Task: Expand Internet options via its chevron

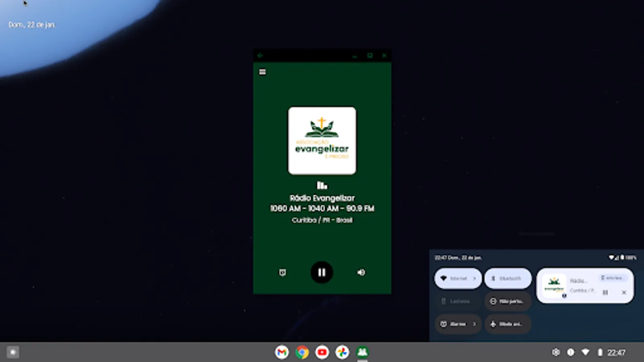Action: point(475,278)
